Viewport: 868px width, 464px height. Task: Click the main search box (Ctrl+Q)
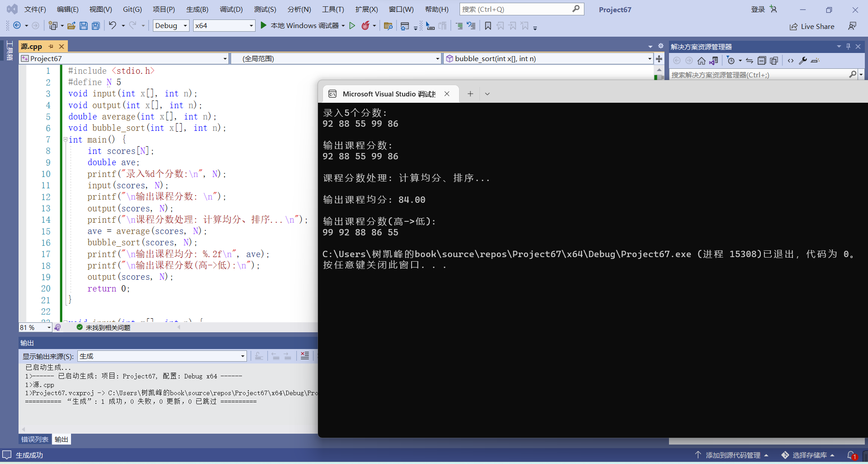coord(522,9)
